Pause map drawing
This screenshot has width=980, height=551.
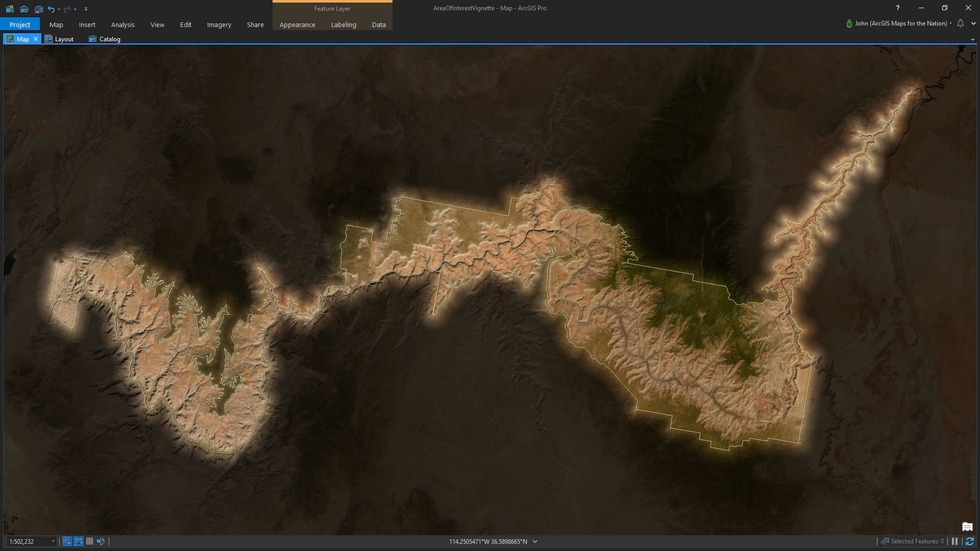tap(954, 541)
